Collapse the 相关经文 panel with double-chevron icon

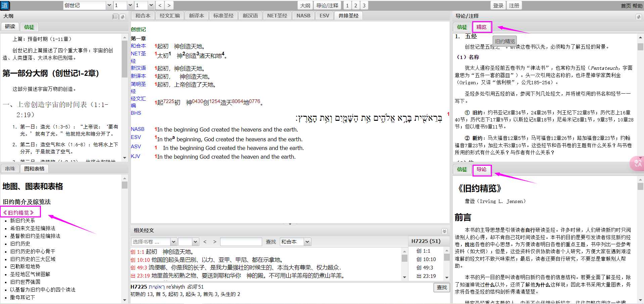click(x=444, y=231)
